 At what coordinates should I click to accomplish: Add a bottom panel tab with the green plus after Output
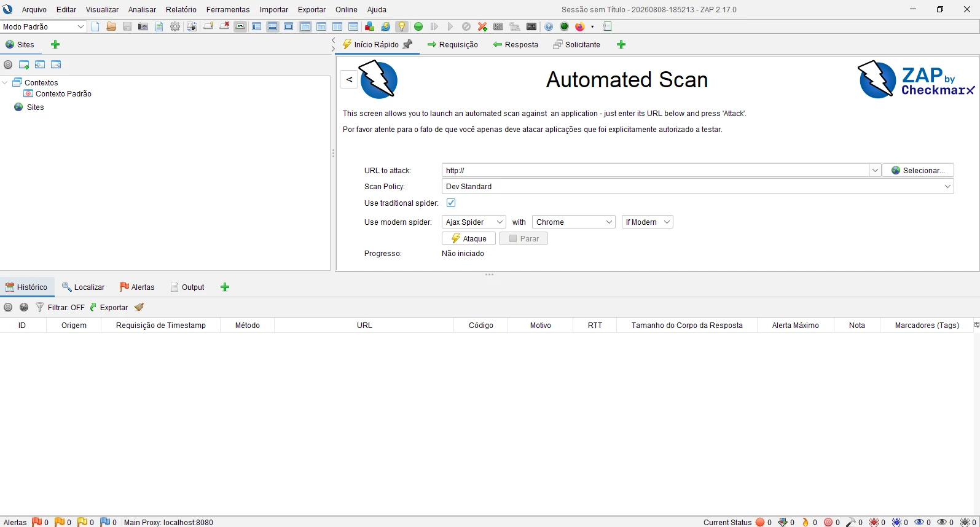click(225, 287)
